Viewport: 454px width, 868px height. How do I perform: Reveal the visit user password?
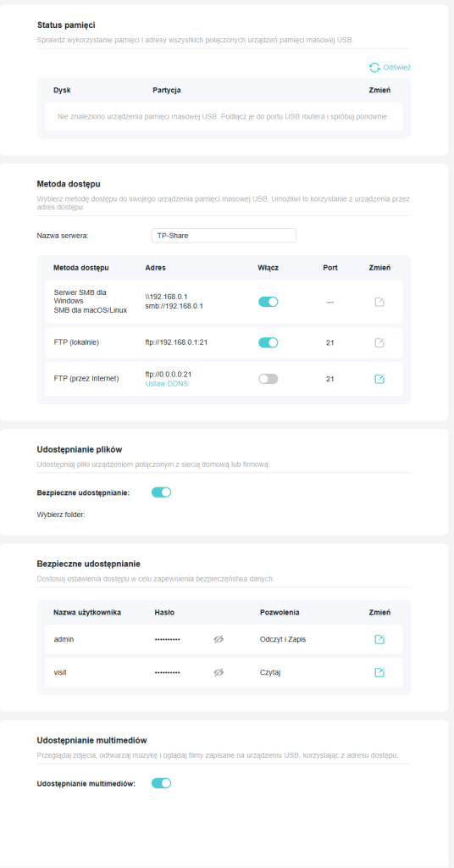[219, 672]
